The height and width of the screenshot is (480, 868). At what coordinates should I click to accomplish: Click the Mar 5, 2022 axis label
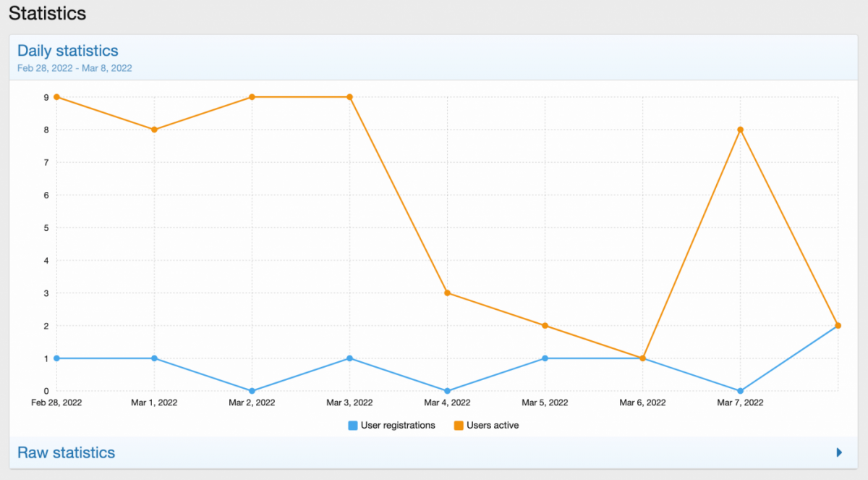(x=545, y=403)
